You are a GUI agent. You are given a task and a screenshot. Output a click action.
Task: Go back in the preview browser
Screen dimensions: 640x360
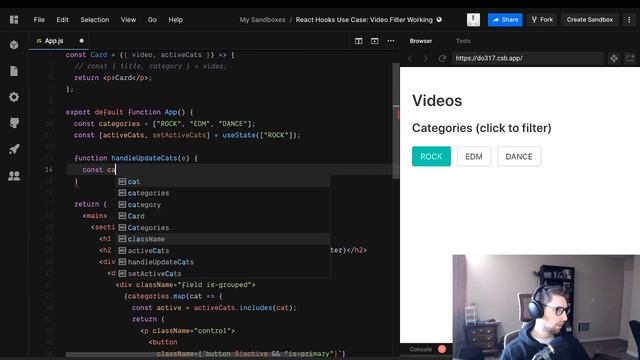(x=411, y=58)
